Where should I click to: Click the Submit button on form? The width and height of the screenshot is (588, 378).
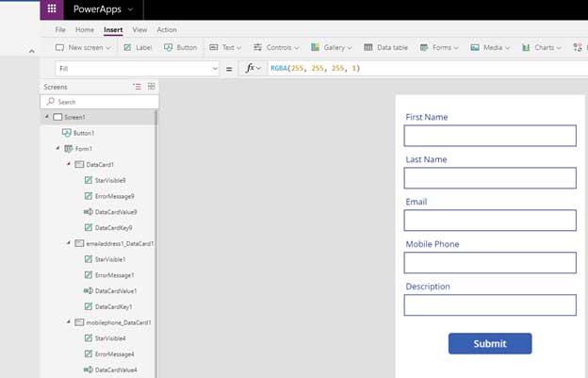point(489,344)
